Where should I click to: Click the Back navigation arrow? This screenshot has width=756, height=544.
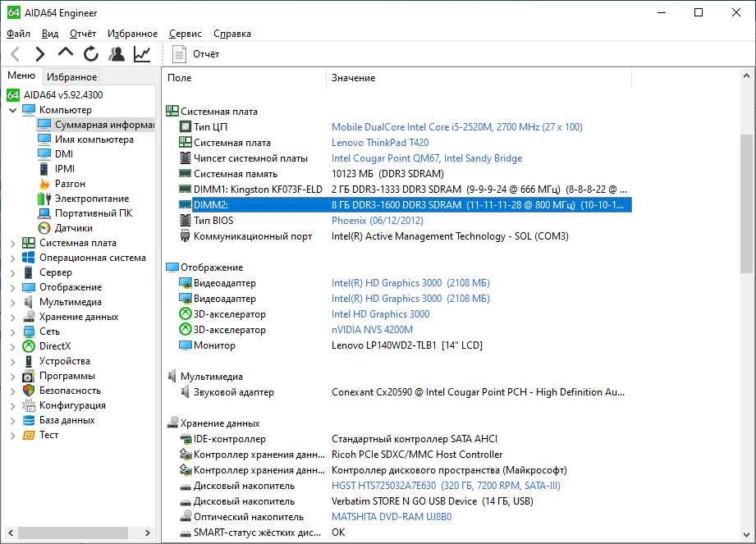[x=16, y=54]
